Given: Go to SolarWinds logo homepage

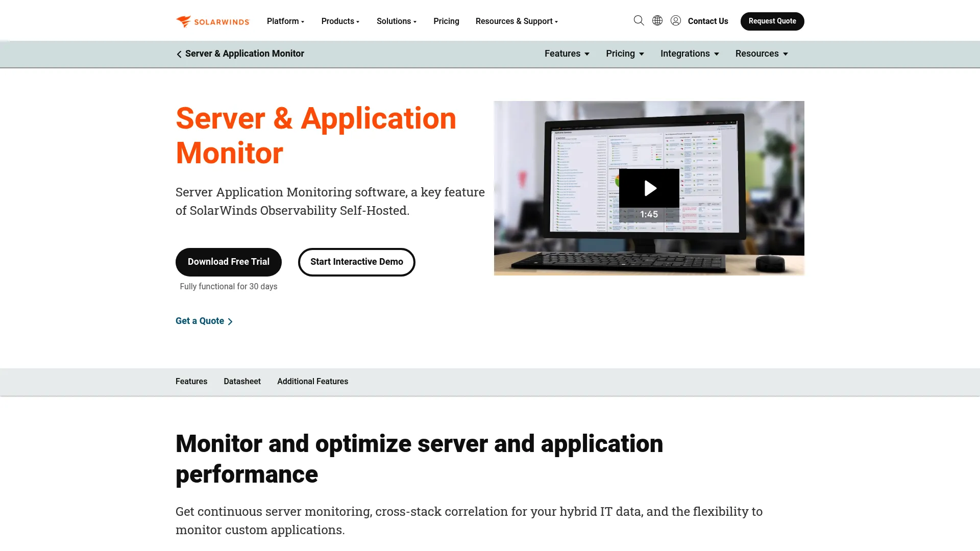Looking at the screenshot, I should pyautogui.click(x=212, y=21).
